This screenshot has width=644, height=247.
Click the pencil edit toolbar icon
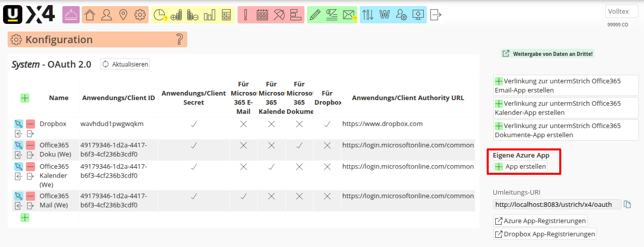pyautogui.click(x=315, y=15)
